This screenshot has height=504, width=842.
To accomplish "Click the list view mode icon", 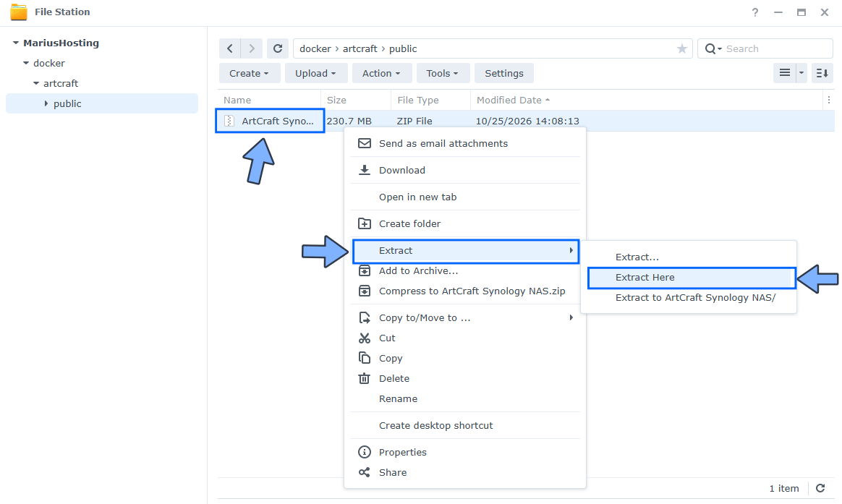I will click(785, 73).
